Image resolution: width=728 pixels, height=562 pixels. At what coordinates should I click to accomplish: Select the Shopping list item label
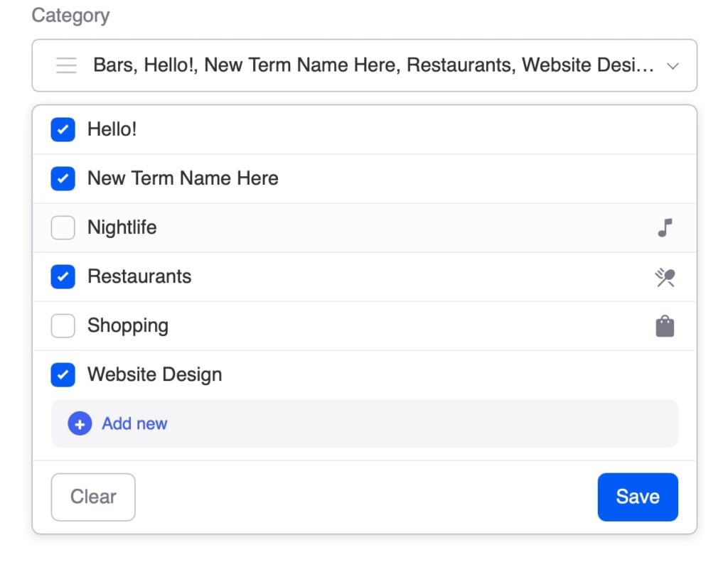128,326
